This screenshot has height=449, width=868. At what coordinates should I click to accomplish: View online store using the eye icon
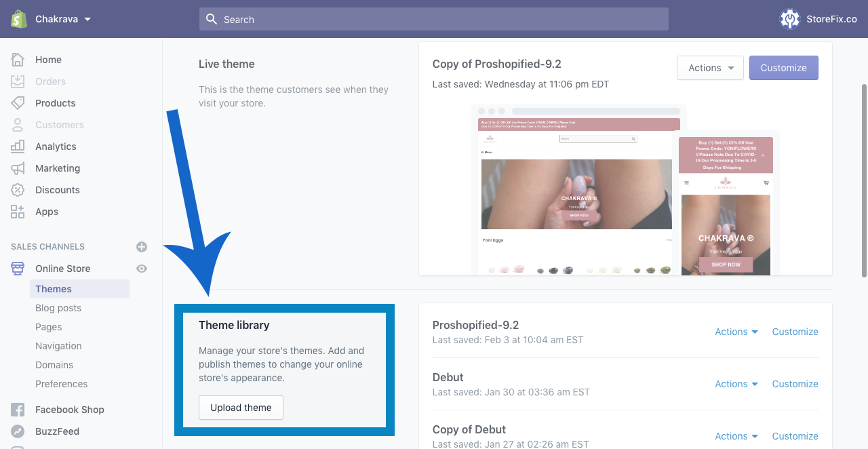tap(142, 269)
